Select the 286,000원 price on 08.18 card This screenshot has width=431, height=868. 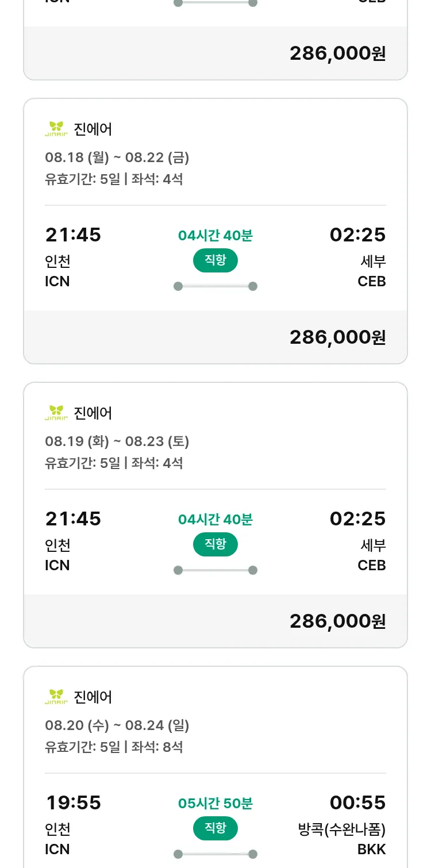click(337, 337)
